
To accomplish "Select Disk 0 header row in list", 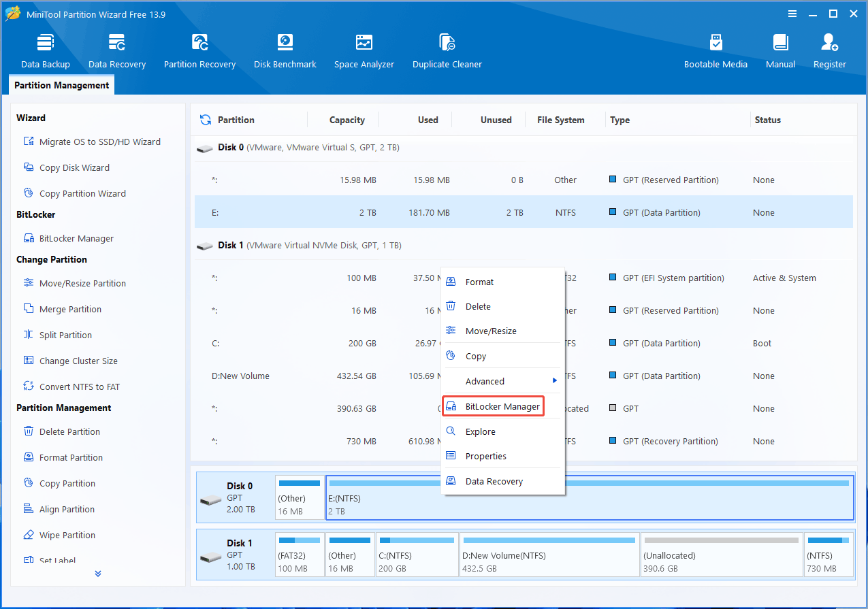I will [x=524, y=147].
